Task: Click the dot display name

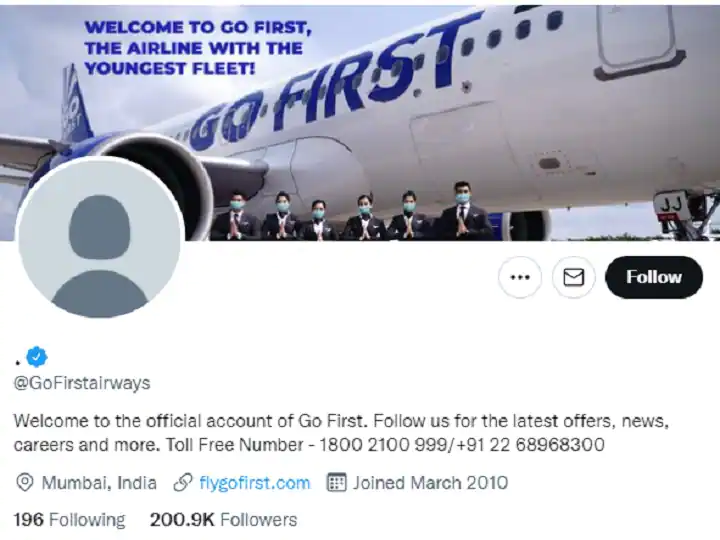Action: (17, 357)
